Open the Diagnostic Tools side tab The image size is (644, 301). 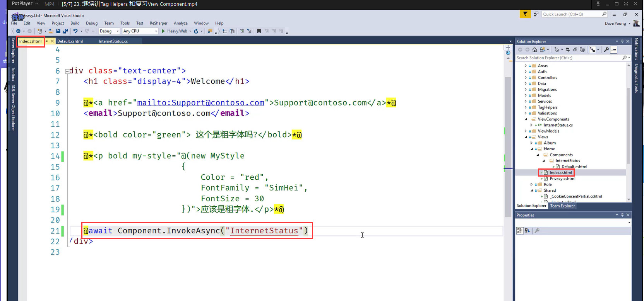636,78
